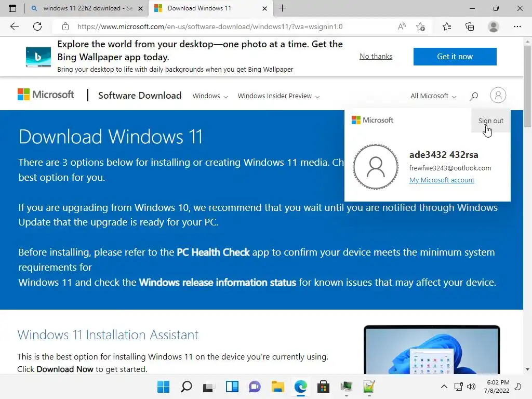Click the site search magnifier icon
The width and height of the screenshot is (532, 399).
474,96
